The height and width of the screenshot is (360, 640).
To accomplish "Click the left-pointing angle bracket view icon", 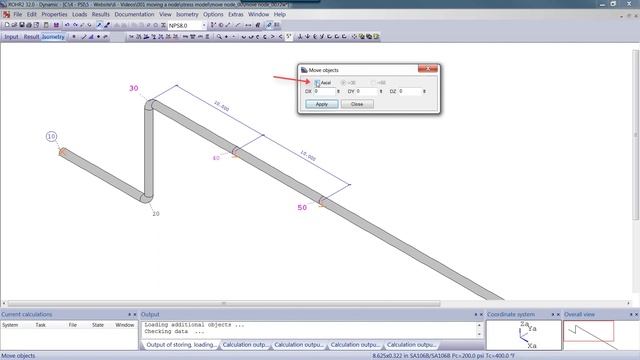I will tap(280, 37).
